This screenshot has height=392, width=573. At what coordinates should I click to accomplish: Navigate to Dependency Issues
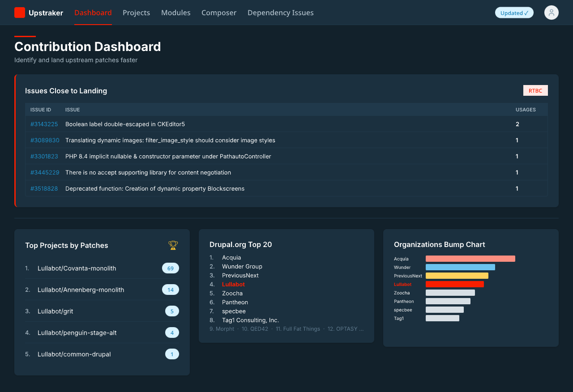(280, 13)
